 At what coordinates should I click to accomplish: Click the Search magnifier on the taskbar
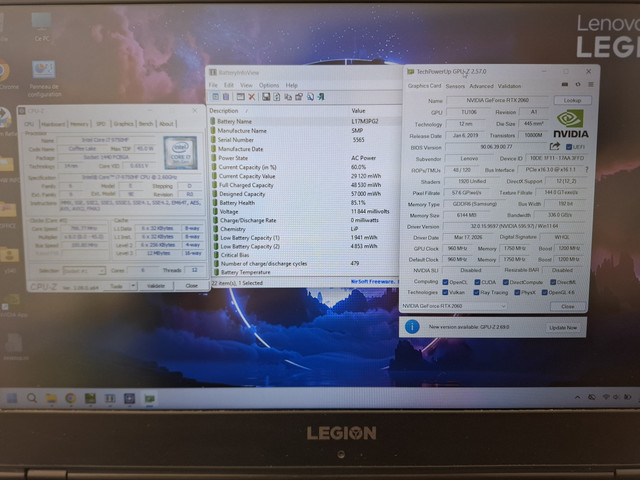click(x=32, y=398)
